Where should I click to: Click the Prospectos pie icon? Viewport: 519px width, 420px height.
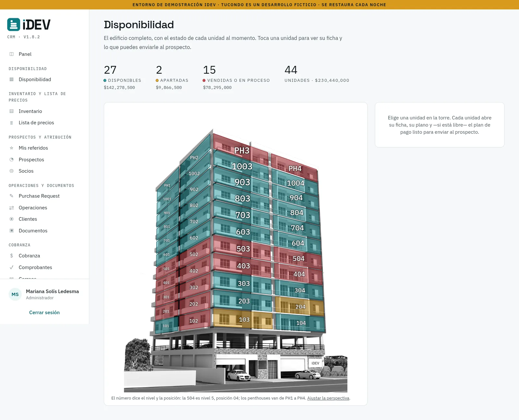[x=12, y=160]
